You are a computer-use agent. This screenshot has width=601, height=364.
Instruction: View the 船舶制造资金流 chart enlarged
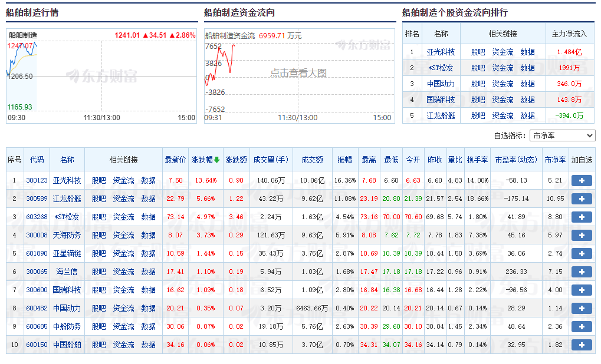click(300, 76)
